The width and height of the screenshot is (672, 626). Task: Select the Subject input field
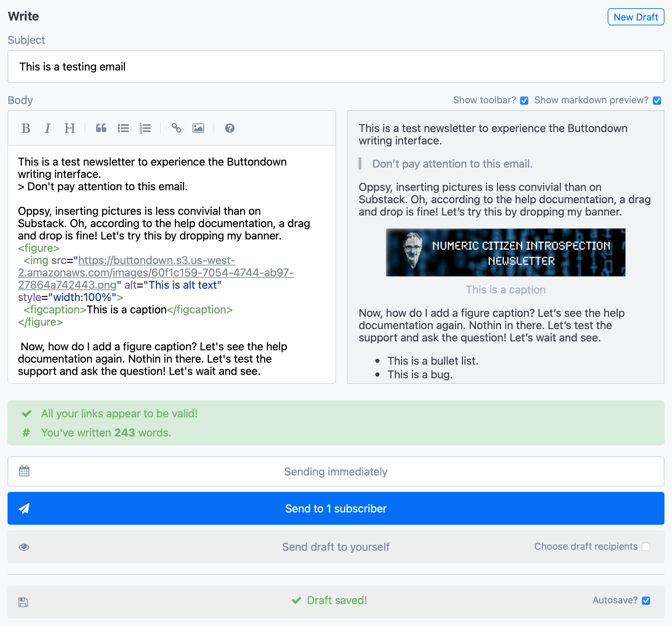click(336, 66)
